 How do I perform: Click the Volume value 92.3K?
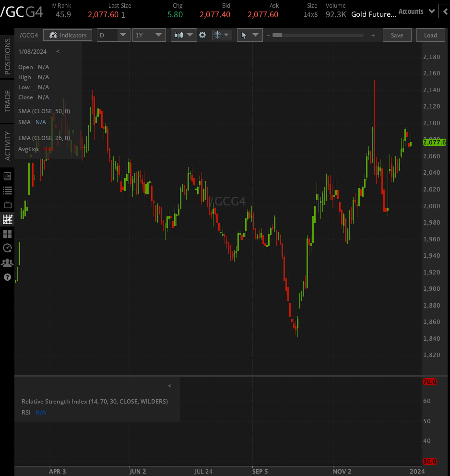(336, 14)
